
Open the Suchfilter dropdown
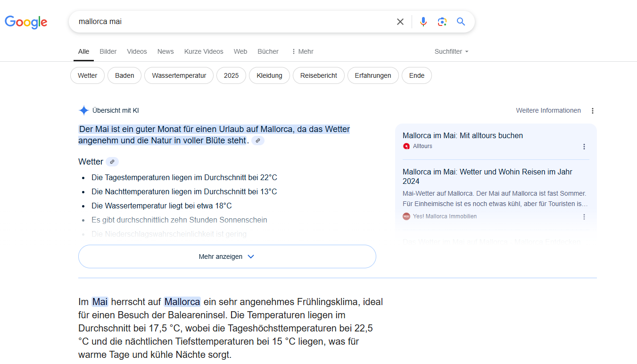[452, 51]
